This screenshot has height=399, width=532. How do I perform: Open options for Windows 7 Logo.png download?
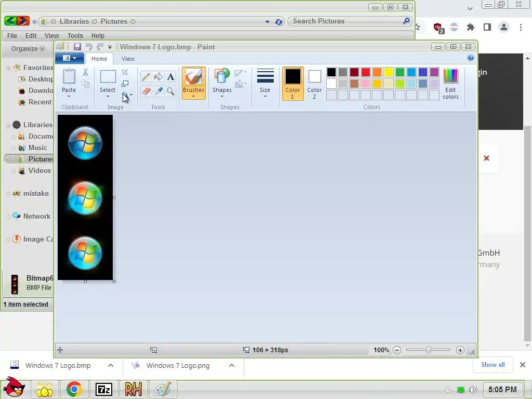click(232, 365)
